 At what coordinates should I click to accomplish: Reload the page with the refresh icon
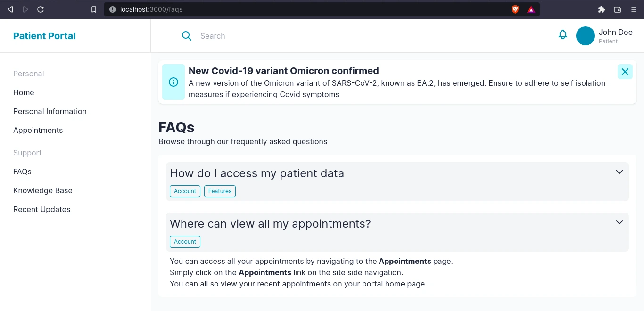click(x=41, y=9)
